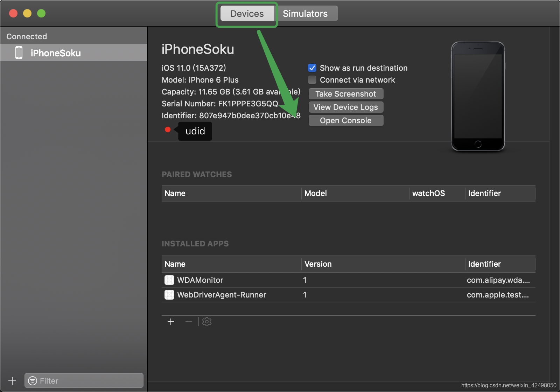Viewport: 560px width, 392px height.
Task: Click the watchOS column header
Action: [x=437, y=193]
